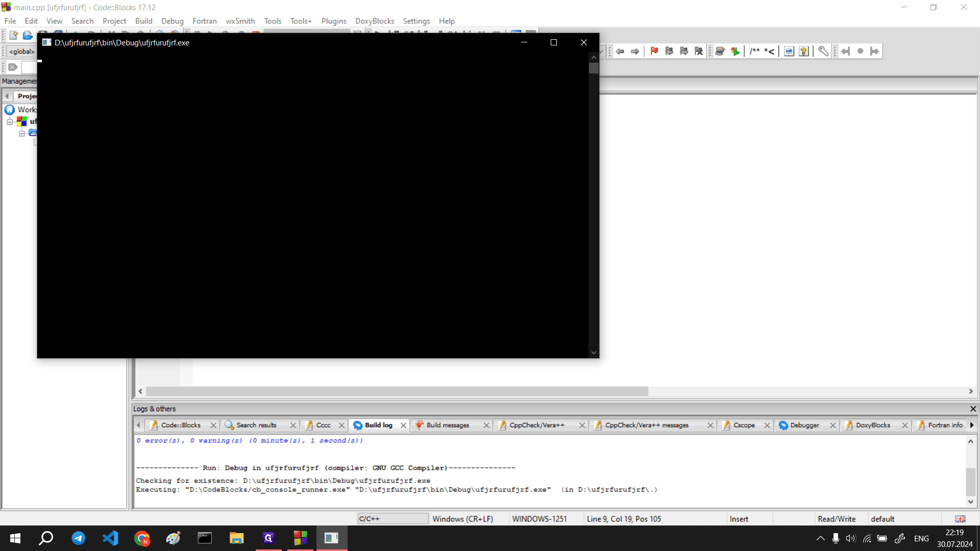Open the DoxyBlocks menu
The width and height of the screenshot is (980, 551).
[375, 21]
